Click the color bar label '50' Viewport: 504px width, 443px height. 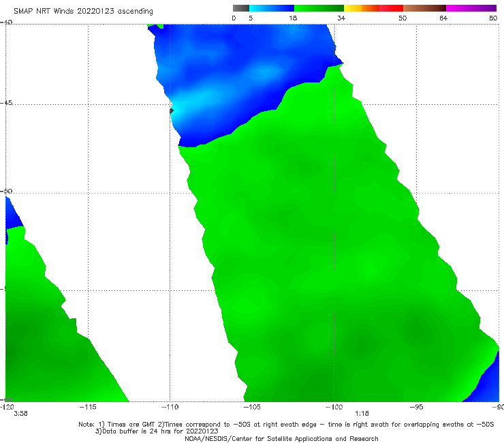[x=403, y=18]
